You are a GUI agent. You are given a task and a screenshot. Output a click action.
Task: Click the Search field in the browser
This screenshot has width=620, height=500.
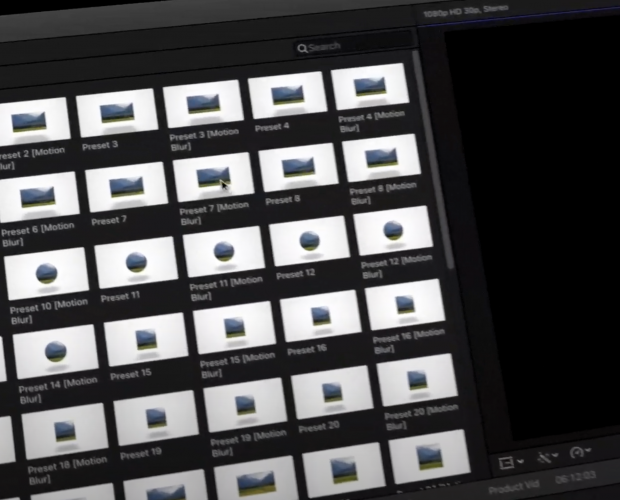(354, 45)
